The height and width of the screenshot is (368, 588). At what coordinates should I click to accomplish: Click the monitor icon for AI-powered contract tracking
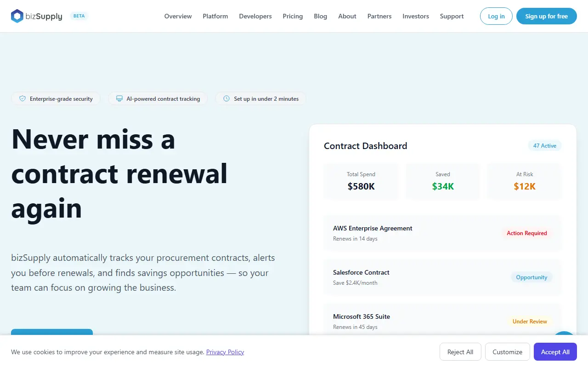pyautogui.click(x=119, y=98)
